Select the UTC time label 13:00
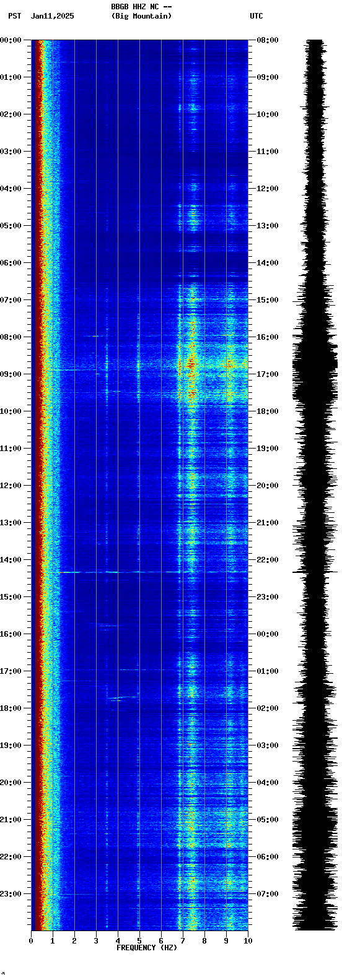Image resolution: width=342 pixels, height=980 pixels. 268,226
